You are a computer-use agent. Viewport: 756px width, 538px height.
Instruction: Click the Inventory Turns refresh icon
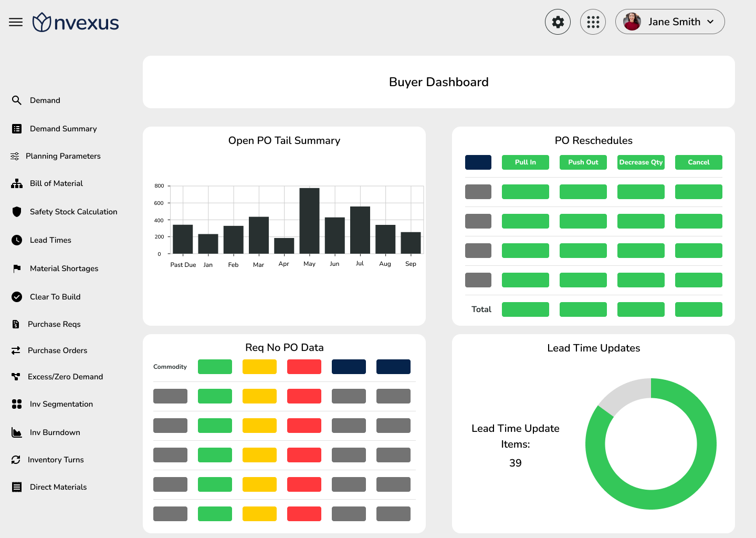16,460
